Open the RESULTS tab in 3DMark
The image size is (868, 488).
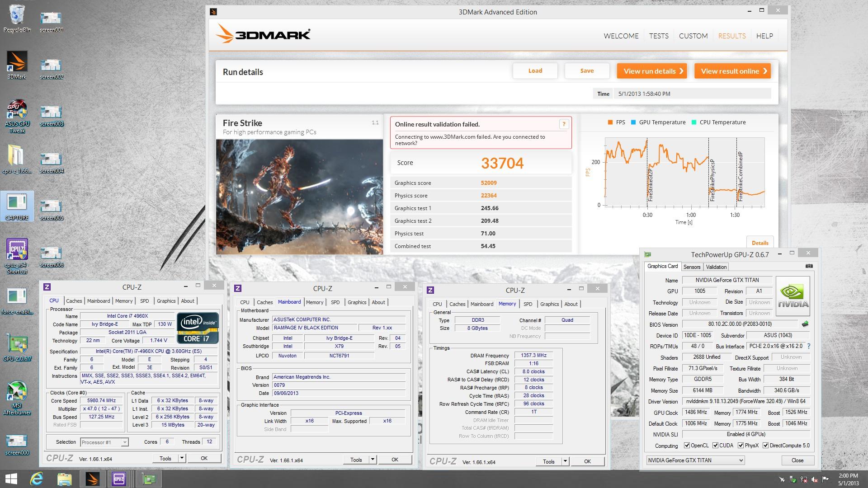click(732, 36)
